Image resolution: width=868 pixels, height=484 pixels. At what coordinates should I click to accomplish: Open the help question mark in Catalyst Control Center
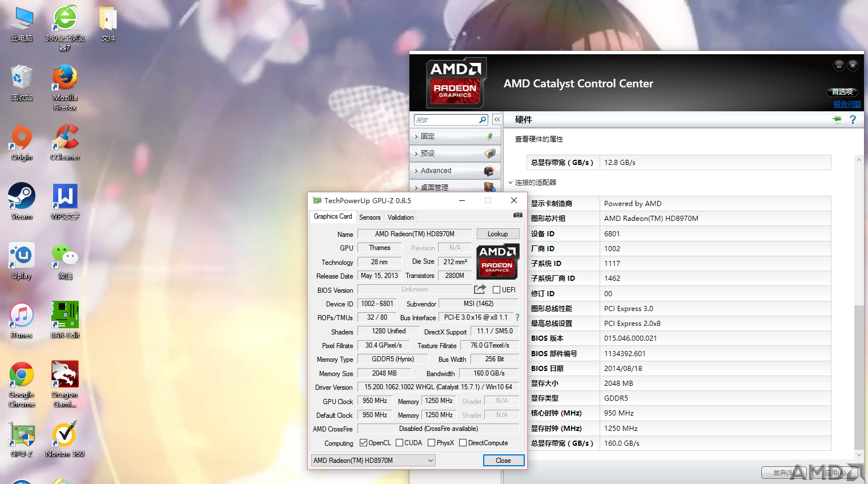coord(853,120)
